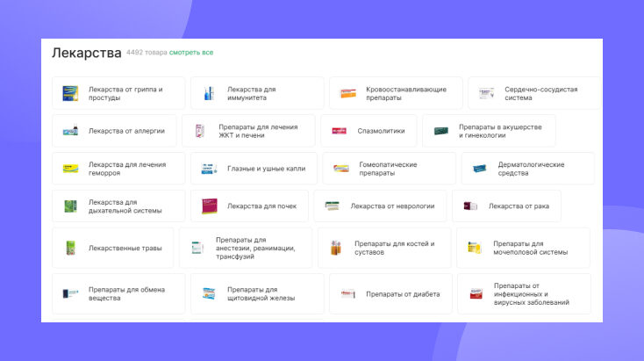Click the 'Препараты для лечения ЖКТ и печени' icon
The height and width of the screenshot is (361, 644).
(200, 131)
